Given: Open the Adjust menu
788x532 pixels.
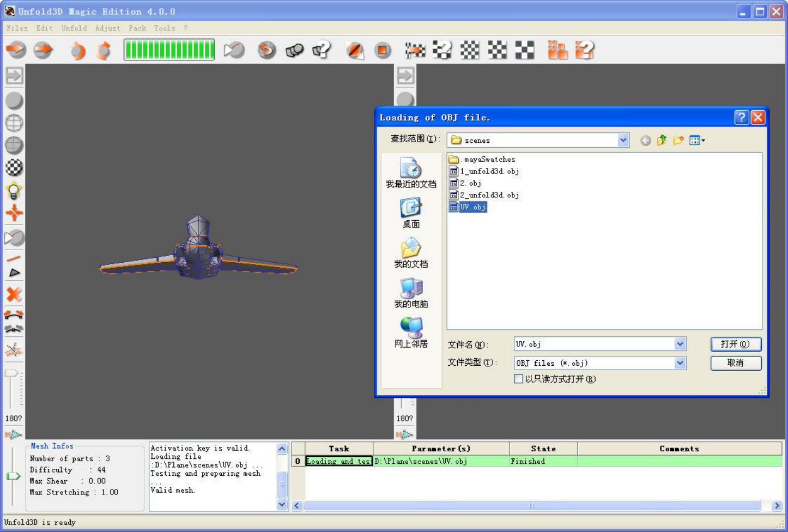Looking at the screenshot, I should pos(107,28).
